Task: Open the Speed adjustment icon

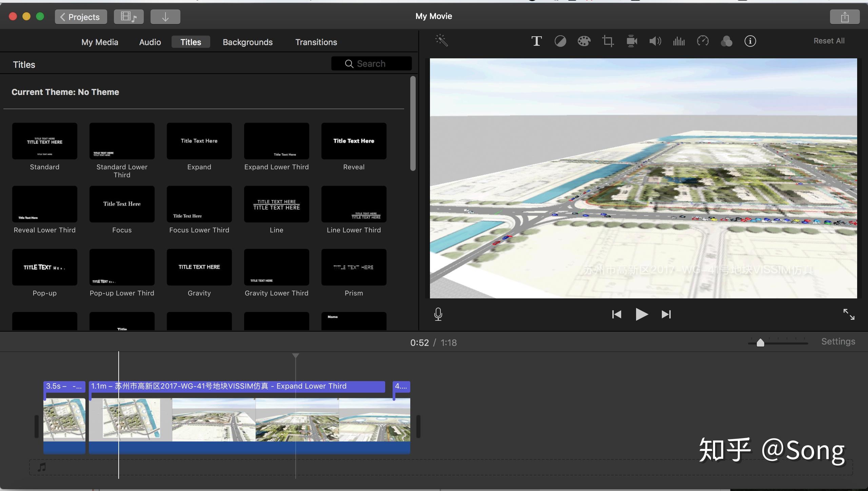Action: click(703, 41)
